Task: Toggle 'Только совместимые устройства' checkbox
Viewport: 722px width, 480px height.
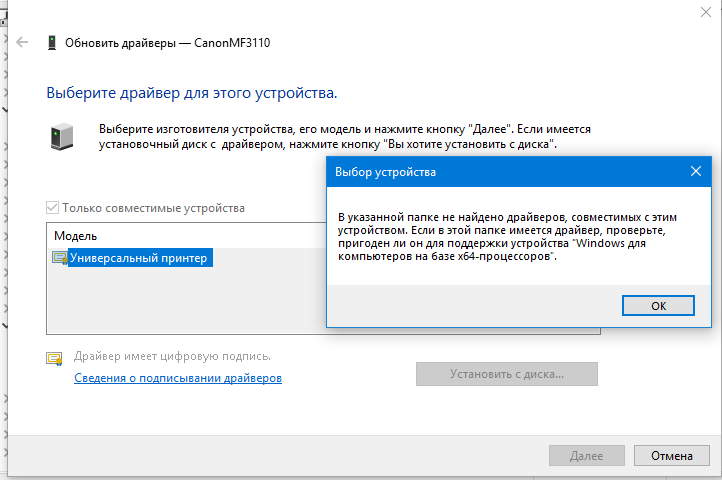Action: point(52,208)
